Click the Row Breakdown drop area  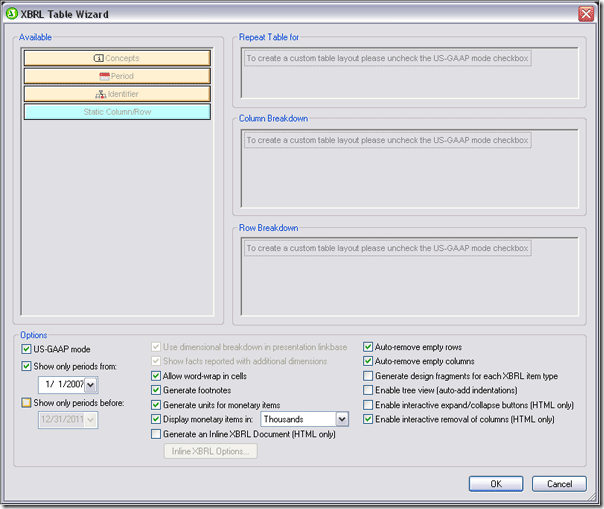pyautogui.click(x=409, y=276)
